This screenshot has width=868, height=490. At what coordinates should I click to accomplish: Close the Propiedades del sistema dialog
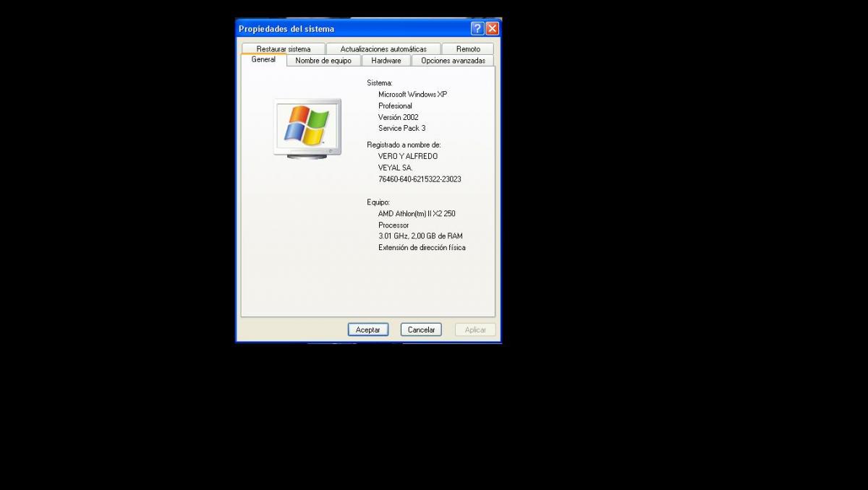click(492, 29)
